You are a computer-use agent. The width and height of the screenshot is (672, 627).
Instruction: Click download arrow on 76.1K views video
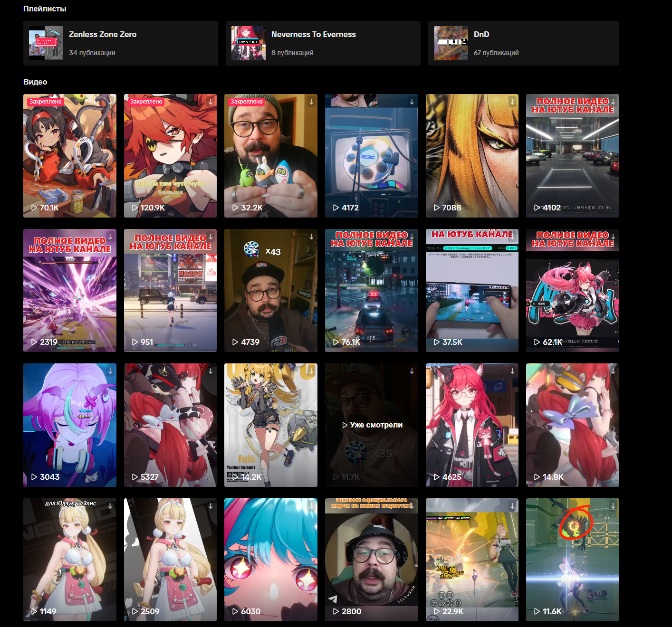tap(412, 236)
